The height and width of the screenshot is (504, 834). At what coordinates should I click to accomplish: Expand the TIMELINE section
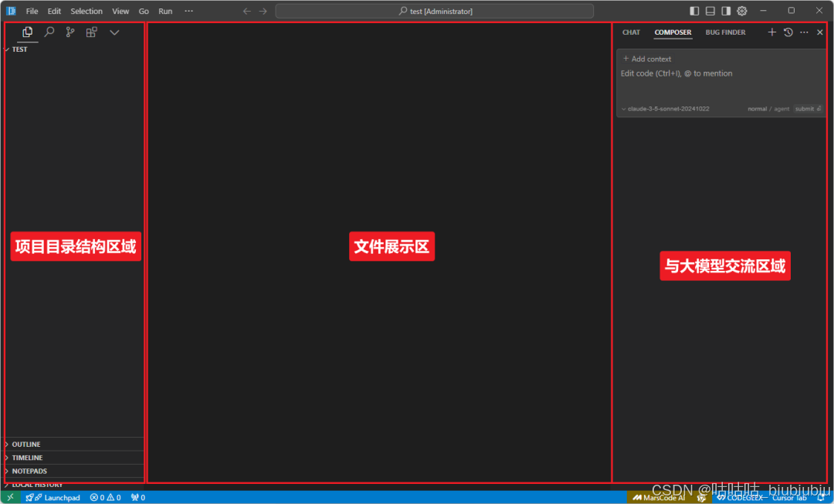point(74,457)
